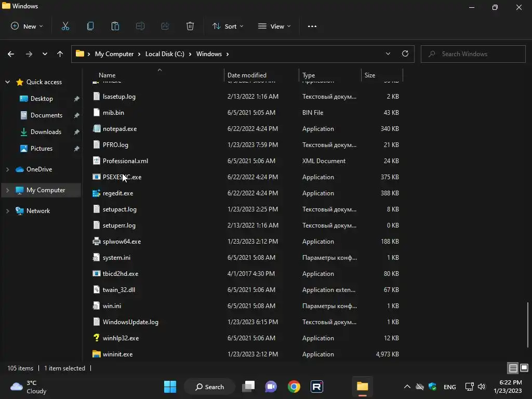Collapse the Quick access tree
Screen dimensions: 532x399
(x=7, y=82)
